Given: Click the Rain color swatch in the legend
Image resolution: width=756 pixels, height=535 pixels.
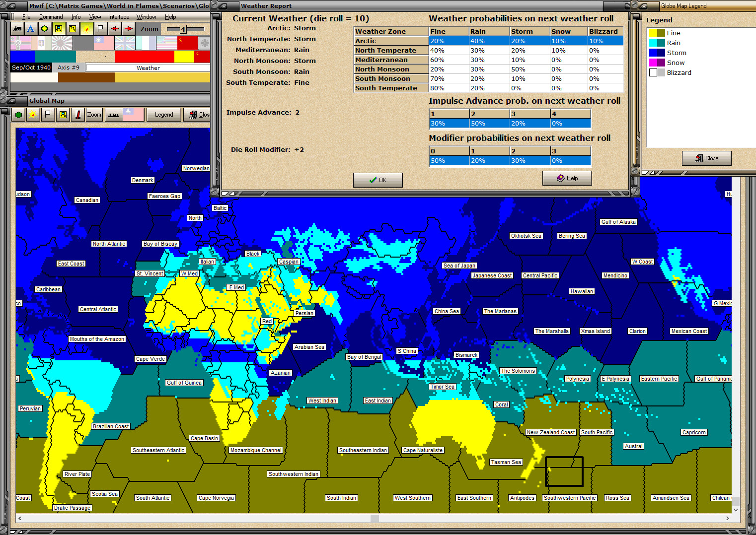Looking at the screenshot, I should (x=656, y=43).
